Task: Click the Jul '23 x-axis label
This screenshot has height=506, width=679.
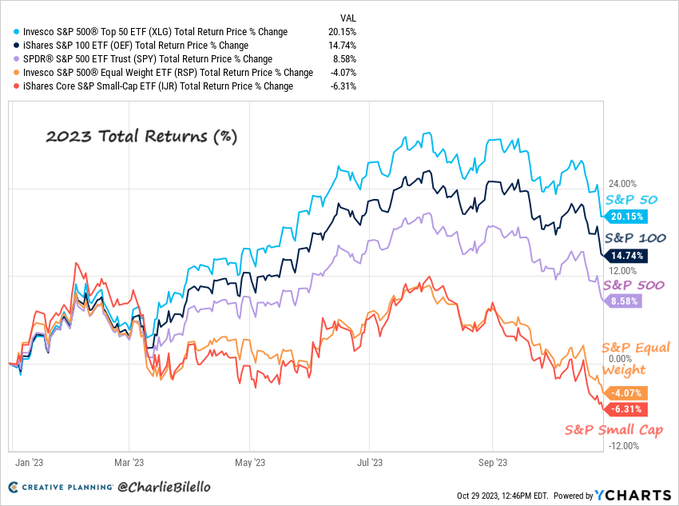Action: (371, 463)
